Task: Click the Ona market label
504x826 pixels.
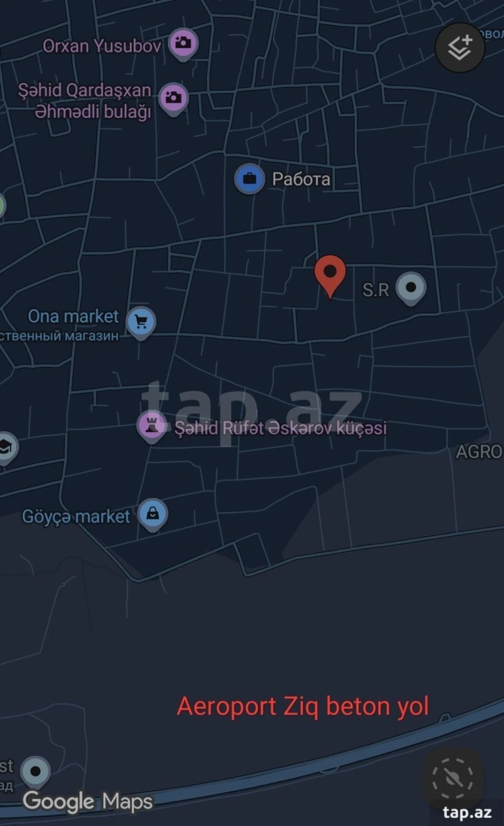Action: click(x=73, y=316)
